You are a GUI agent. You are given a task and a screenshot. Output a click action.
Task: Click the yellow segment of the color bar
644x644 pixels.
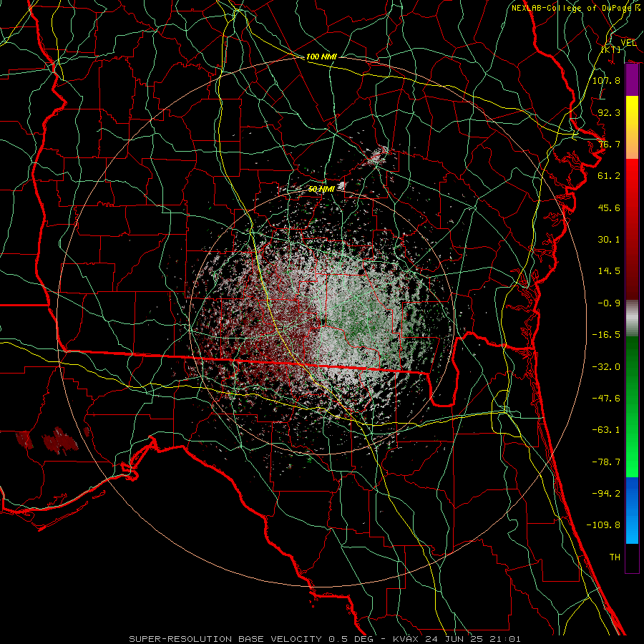(x=632, y=112)
